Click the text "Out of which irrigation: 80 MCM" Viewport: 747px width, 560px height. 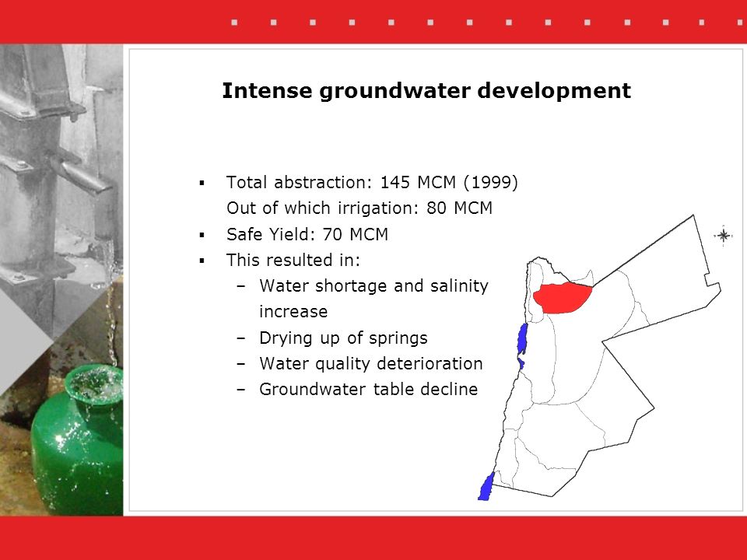(359, 208)
